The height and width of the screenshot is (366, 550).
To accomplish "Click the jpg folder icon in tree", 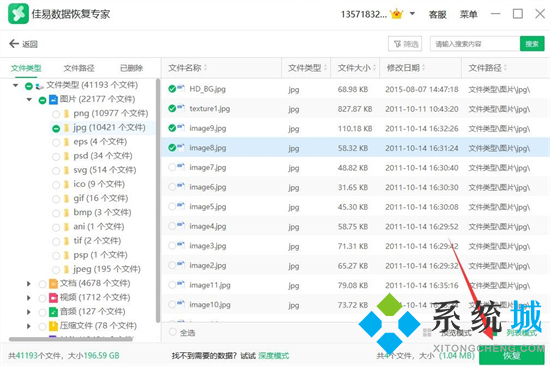I will click(66, 128).
